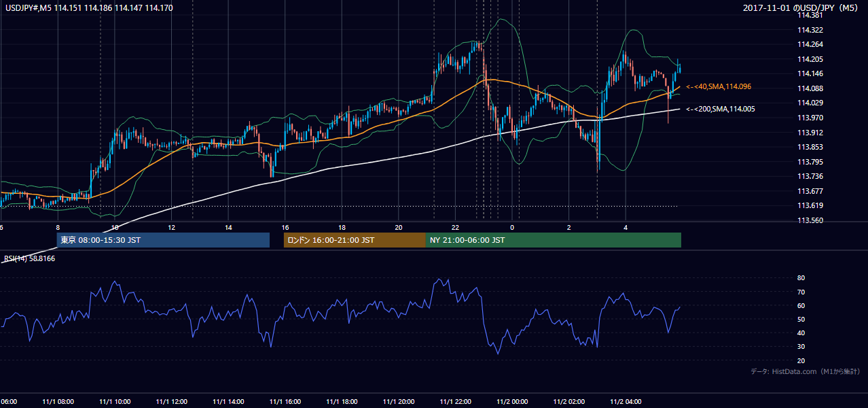Click price axis label 114.029
Screen dimensions: 868x408
(810, 103)
